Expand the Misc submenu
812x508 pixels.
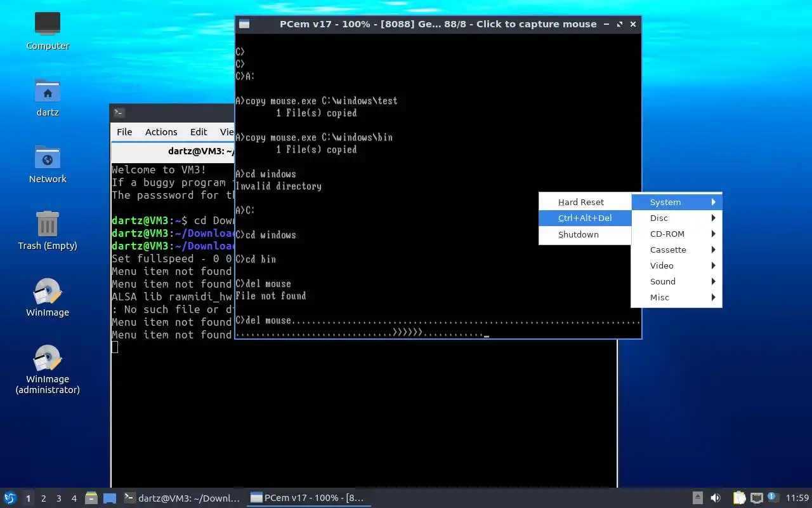(676, 297)
